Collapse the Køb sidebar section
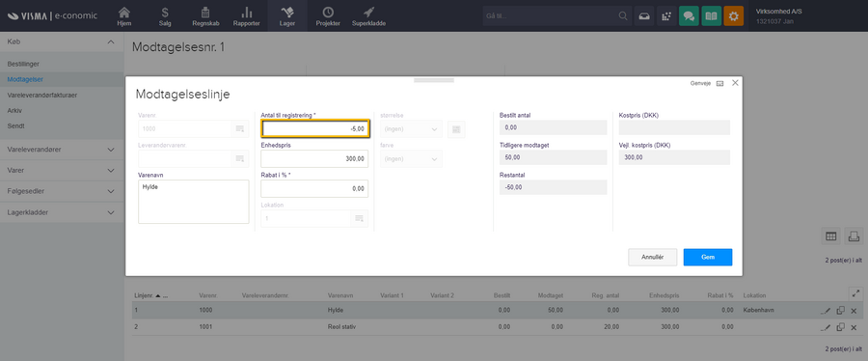The width and height of the screenshot is (868, 361). (111, 42)
